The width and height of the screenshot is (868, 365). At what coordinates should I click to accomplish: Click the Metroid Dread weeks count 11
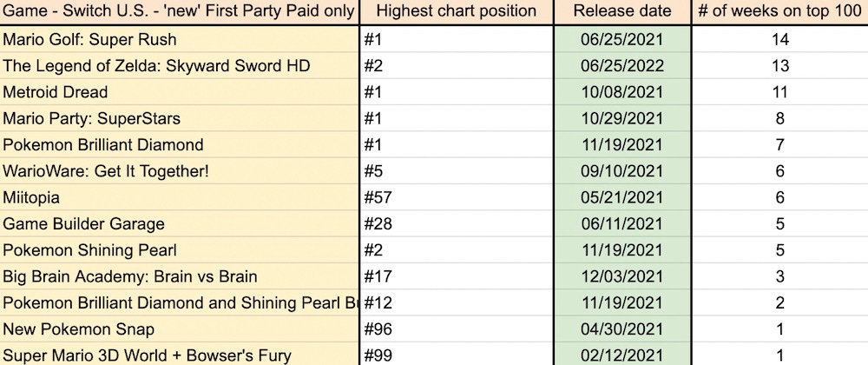click(779, 92)
